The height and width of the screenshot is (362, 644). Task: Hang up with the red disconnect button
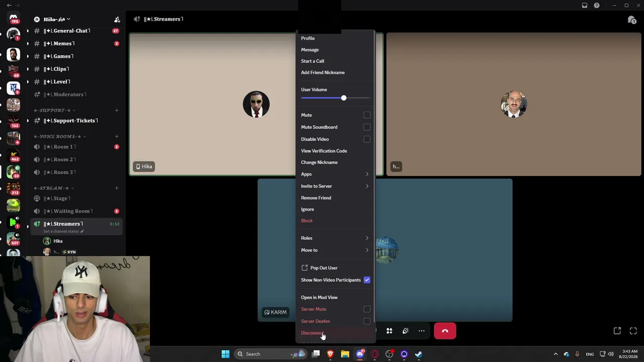point(445,331)
